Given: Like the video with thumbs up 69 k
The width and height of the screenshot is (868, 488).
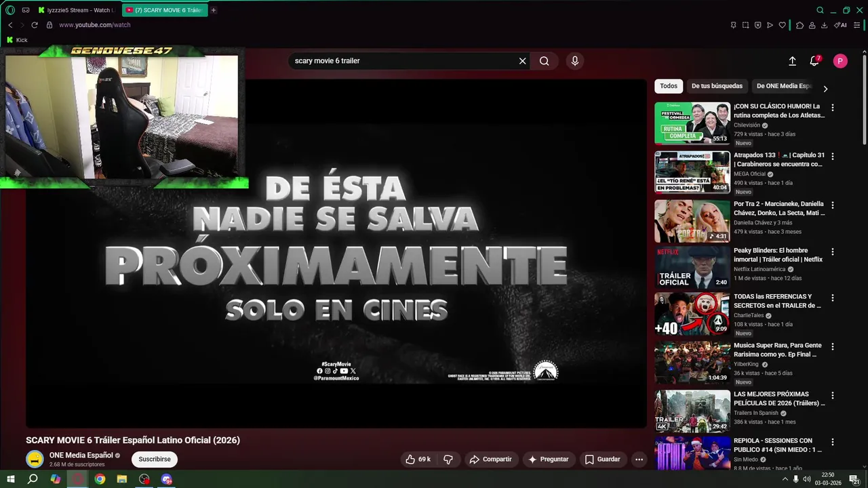Looking at the screenshot, I should [418, 459].
